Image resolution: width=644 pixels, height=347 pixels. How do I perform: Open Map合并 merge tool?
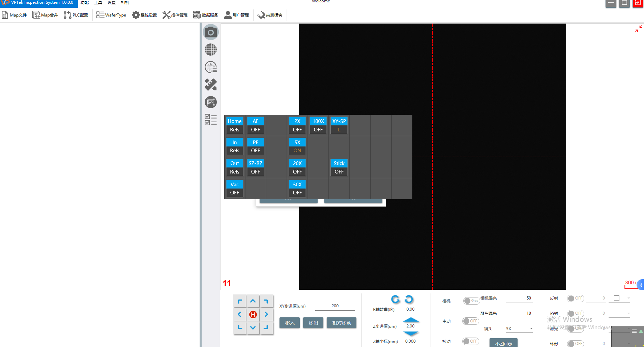pos(45,15)
